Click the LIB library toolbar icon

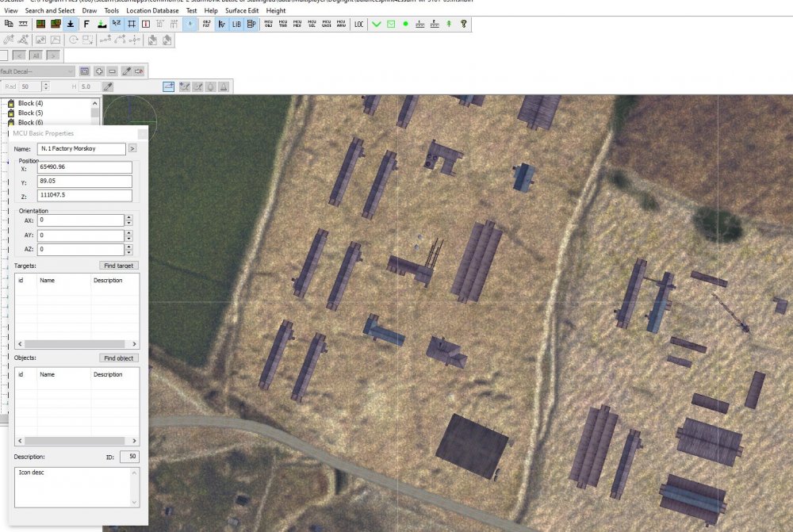click(236, 25)
